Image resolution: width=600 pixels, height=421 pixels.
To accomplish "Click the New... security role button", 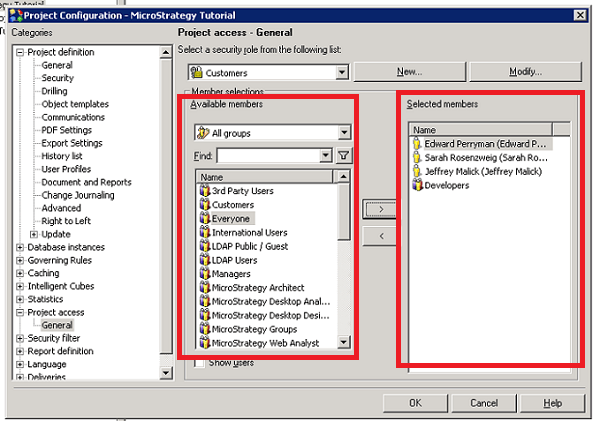I will [x=409, y=72].
